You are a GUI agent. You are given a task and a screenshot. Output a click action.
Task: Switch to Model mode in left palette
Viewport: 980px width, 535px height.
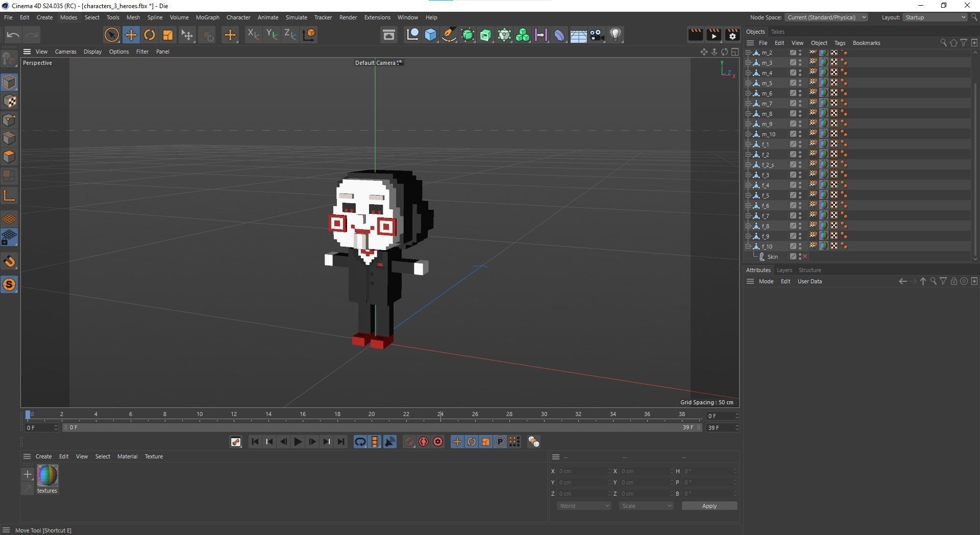pyautogui.click(x=9, y=82)
